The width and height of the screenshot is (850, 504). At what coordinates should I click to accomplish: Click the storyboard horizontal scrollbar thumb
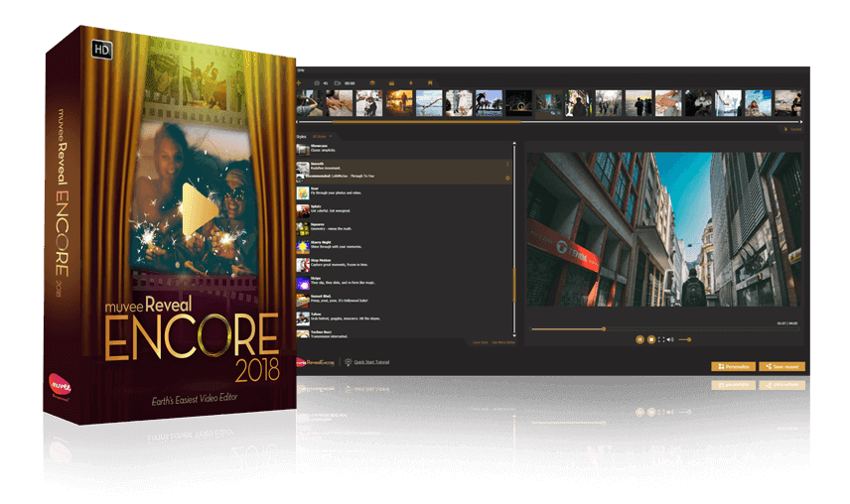[426, 122]
